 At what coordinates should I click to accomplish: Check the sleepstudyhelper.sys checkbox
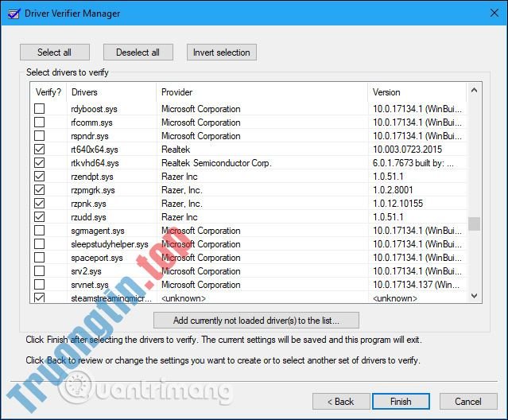click(x=40, y=244)
